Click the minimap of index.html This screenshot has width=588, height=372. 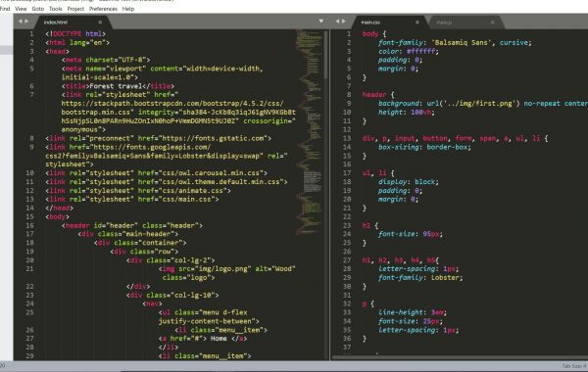point(310,131)
